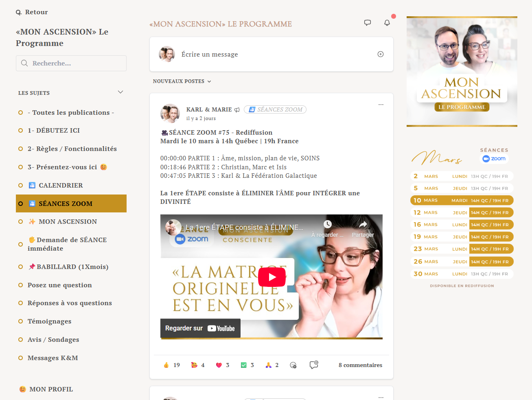Click the Recherche search input field
The width and height of the screenshot is (532, 400).
[71, 63]
